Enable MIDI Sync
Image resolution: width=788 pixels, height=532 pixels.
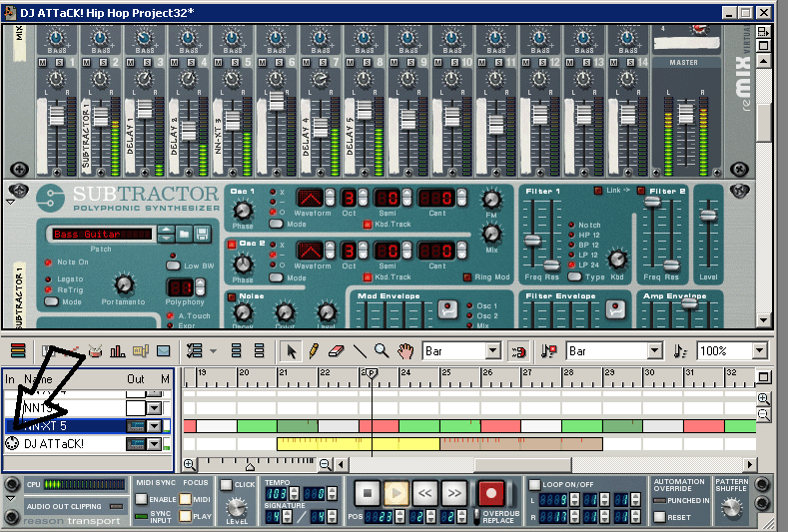(x=141, y=499)
